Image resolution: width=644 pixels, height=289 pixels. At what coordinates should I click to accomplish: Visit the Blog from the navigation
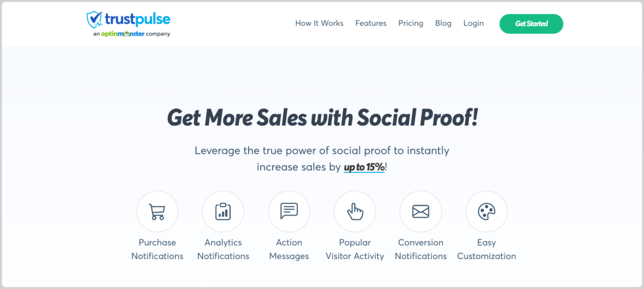coord(443,23)
